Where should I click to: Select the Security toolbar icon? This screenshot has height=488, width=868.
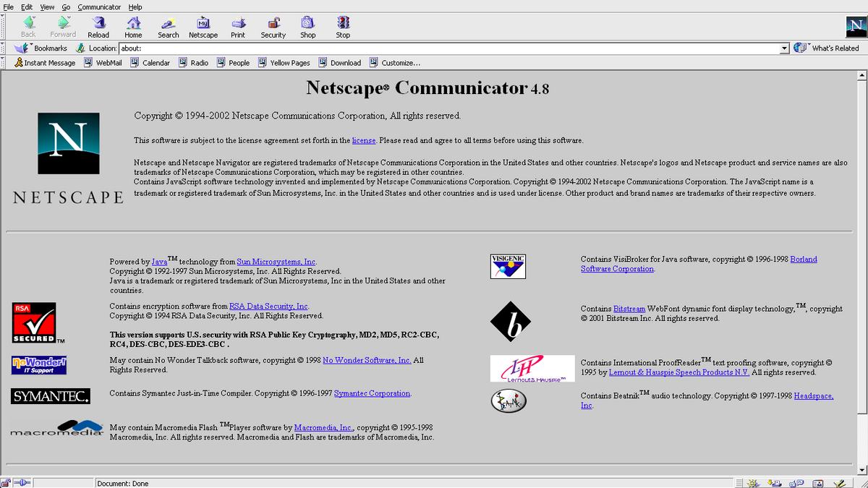coord(273,27)
